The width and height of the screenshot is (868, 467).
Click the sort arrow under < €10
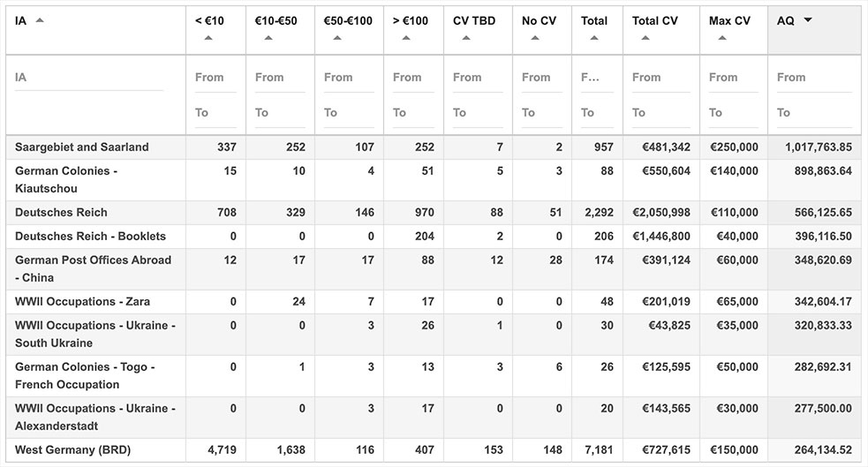(208, 38)
